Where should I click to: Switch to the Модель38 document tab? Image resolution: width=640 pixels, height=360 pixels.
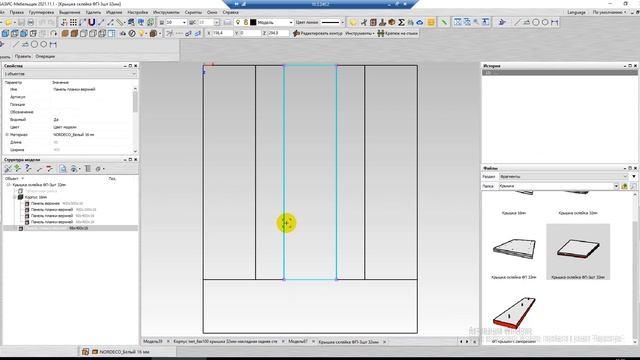click(x=153, y=342)
